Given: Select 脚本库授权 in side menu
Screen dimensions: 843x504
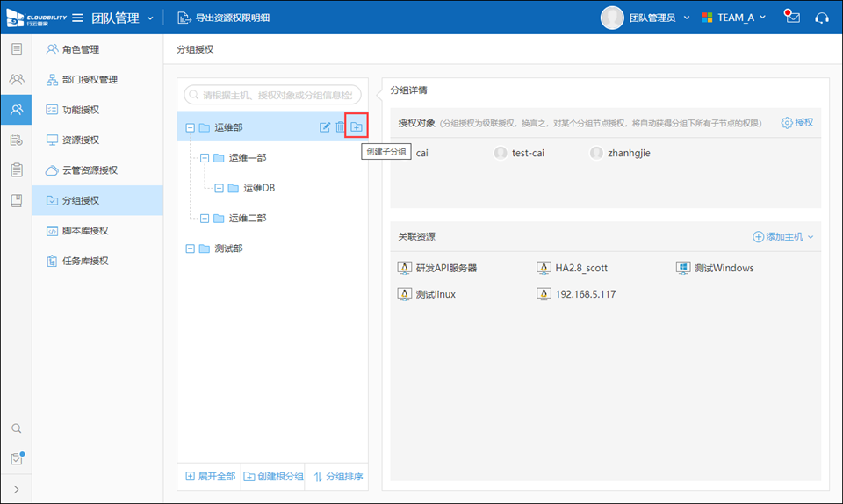Looking at the screenshot, I should [85, 231].
